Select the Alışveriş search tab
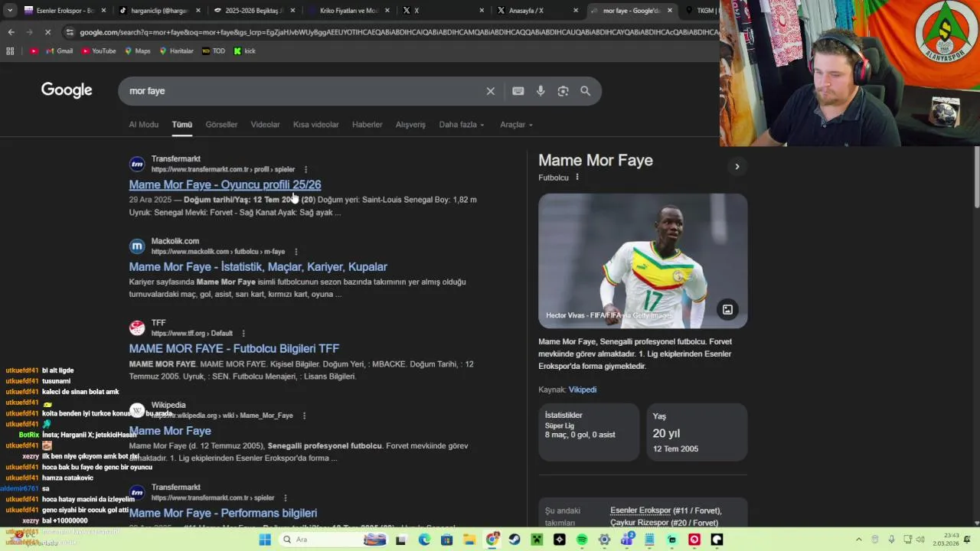This screenshot has width=980, height=551. tap(410, 125)
